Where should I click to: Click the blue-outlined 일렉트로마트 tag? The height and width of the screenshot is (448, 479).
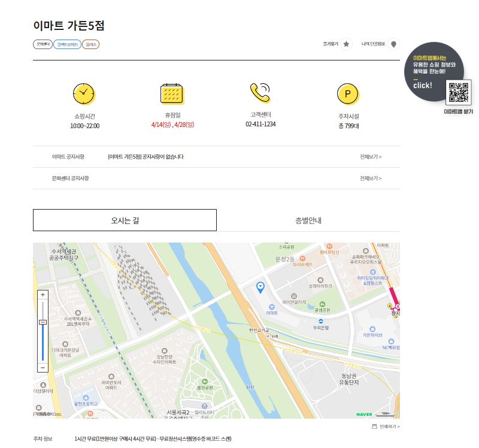pyautogui.click(x=67, y=44)
